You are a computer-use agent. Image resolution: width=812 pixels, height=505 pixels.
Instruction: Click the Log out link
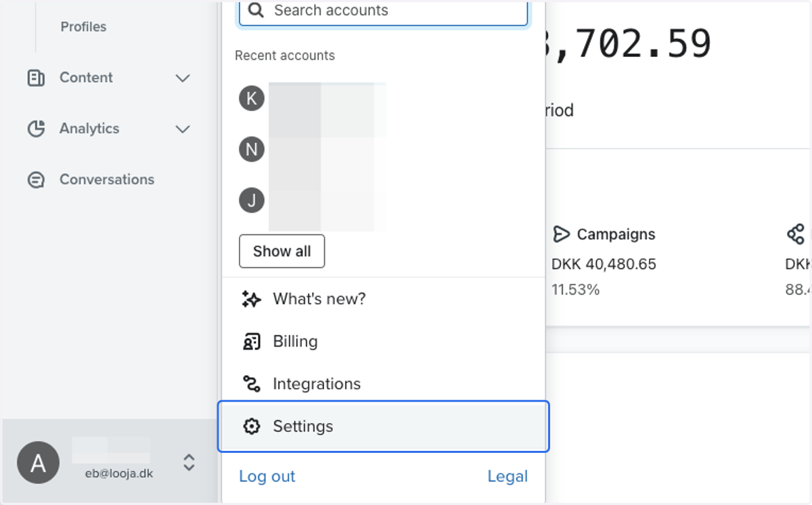click(x=267, y=477)
